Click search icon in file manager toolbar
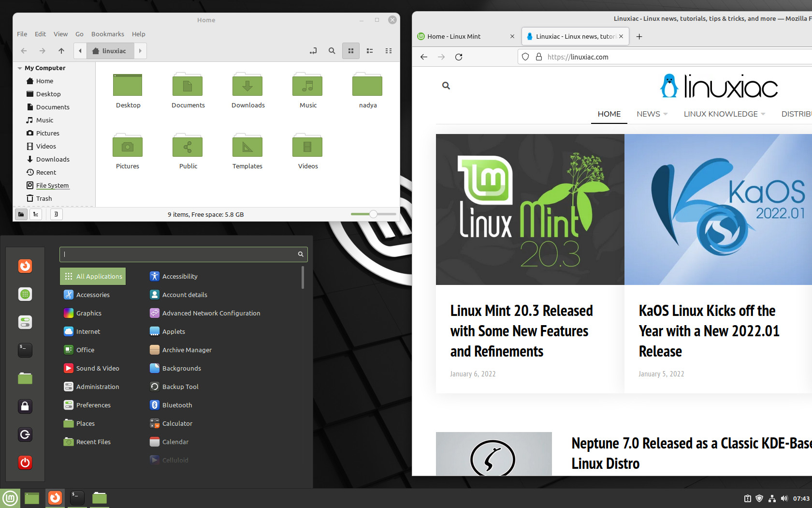The width and height of the screenshot is (812, 508). pyautogui.click(x=332, y=51)
